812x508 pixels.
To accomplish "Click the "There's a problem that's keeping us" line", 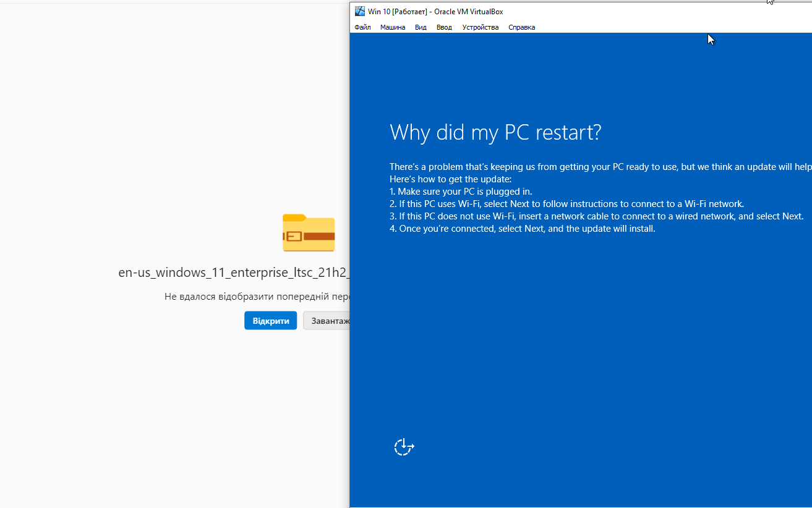I will (x=600, y=167).
